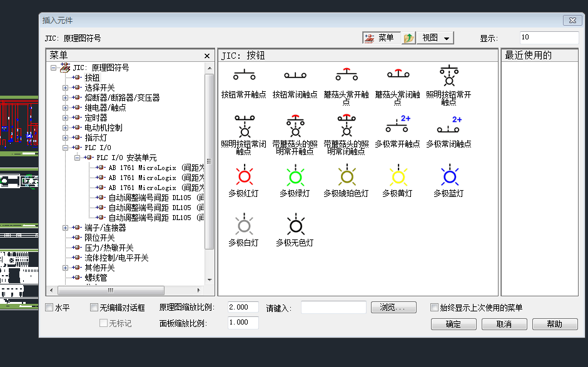Screen dimensions: 588x367
Task: Choose the 多极绿灯 green light symbol
Action: point(295,176)
